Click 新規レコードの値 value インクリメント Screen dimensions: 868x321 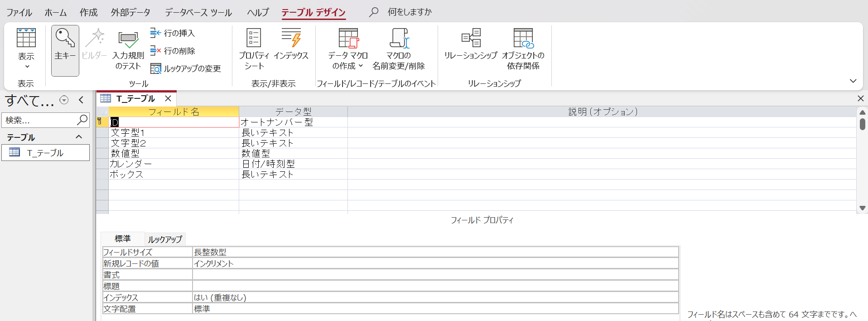(x=435, y=263)
